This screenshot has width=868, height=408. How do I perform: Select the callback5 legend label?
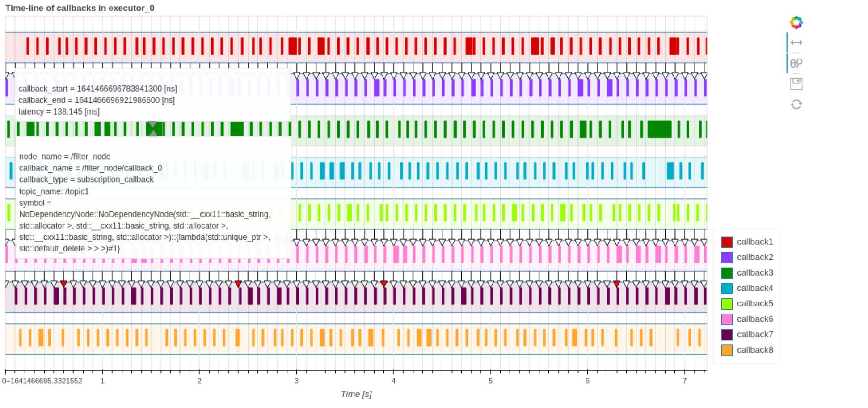[x=755, y=303]
